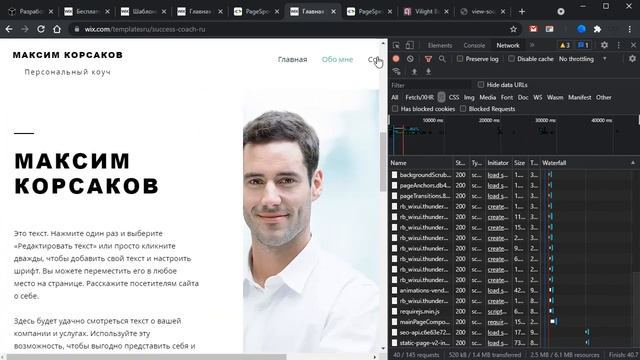Sort requests by the Name column header

pyautogui.click(x=421, y=163)
